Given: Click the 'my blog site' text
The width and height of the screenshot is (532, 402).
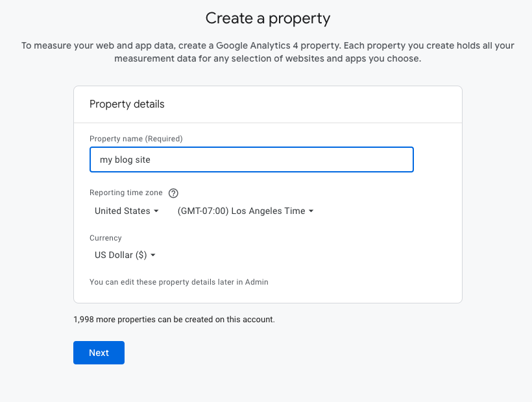Looking at the screenshot, I should pyautogui.click(x=125, y=160).
